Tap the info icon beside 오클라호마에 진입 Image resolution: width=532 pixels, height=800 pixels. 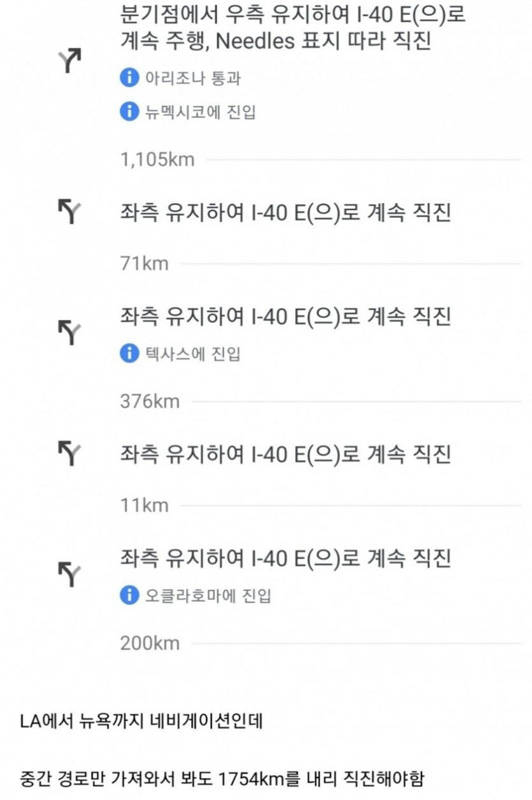(x=129, y=596)
